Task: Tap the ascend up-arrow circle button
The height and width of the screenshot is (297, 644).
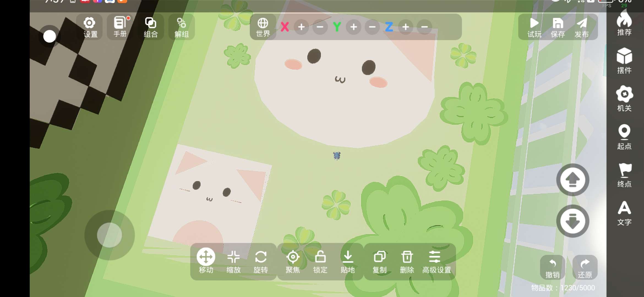Action: tap(573, 180)
